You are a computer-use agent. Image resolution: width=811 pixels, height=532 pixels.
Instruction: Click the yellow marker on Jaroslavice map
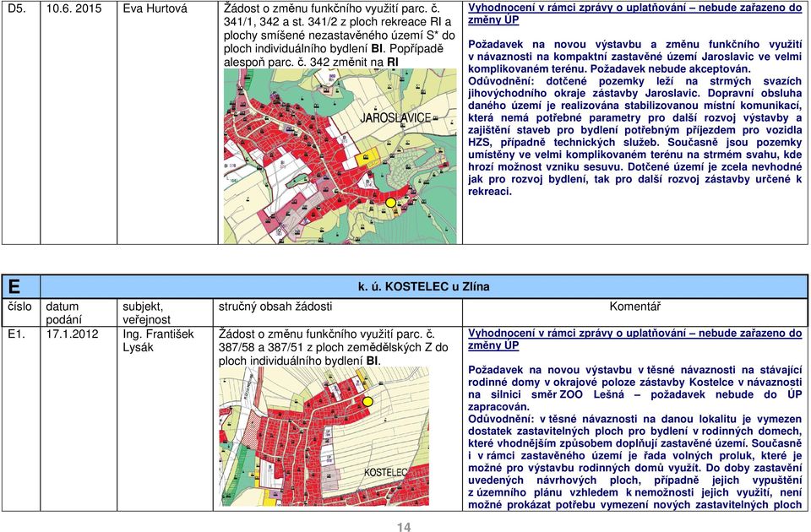click(x=391, y=203)
